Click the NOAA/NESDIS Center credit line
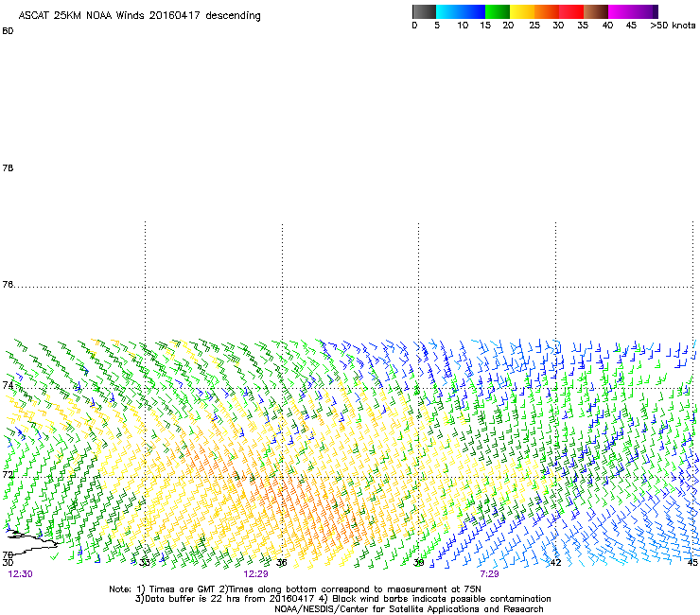The image size is (700, 615). coord(409,609)
